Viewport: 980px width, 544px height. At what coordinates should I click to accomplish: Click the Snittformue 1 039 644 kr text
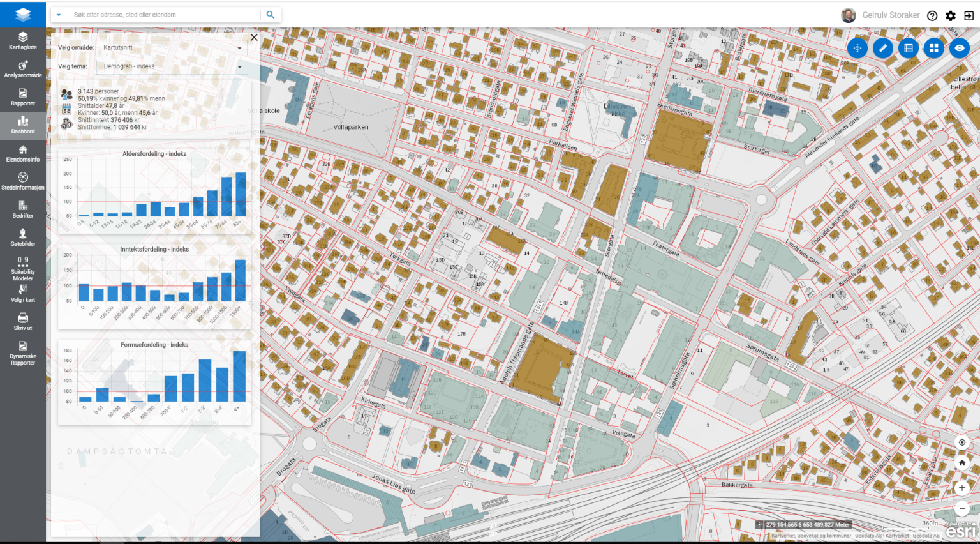112,127
